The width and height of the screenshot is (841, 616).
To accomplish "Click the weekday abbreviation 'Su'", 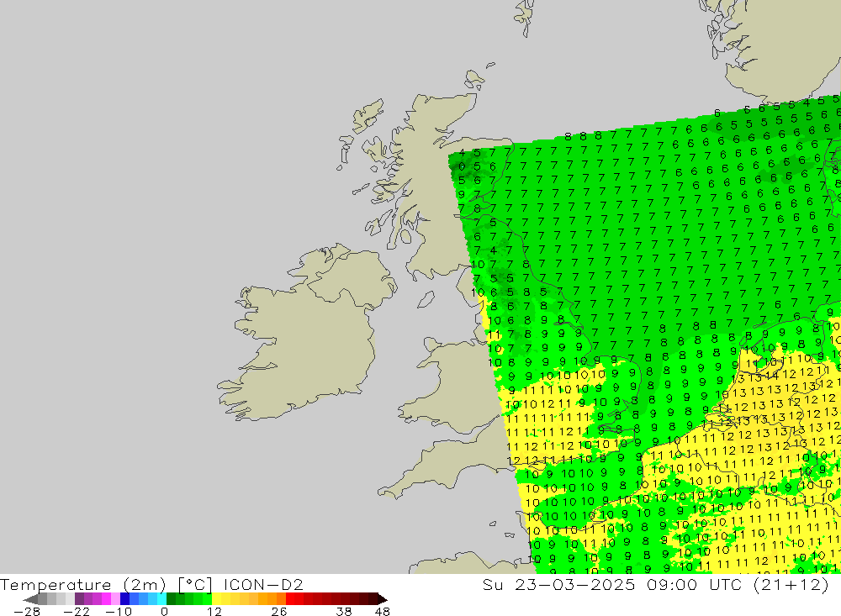I will pos(492,584).
